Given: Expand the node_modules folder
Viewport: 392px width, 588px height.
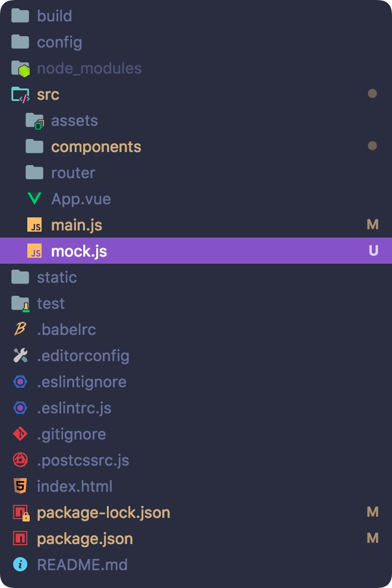Looking at the screenshot, I should pos(89,68).
